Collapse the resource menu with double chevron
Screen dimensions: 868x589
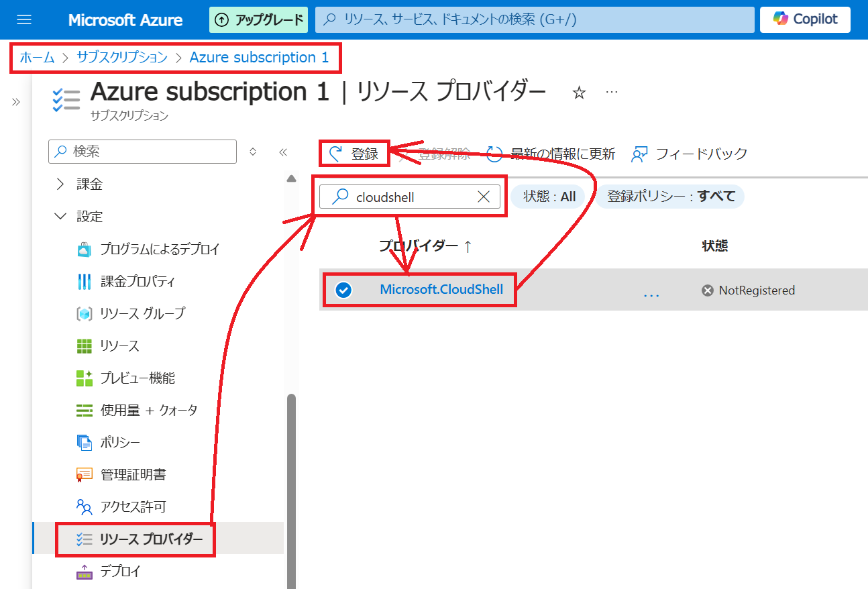pyautogui.click(x=283, y=152)
